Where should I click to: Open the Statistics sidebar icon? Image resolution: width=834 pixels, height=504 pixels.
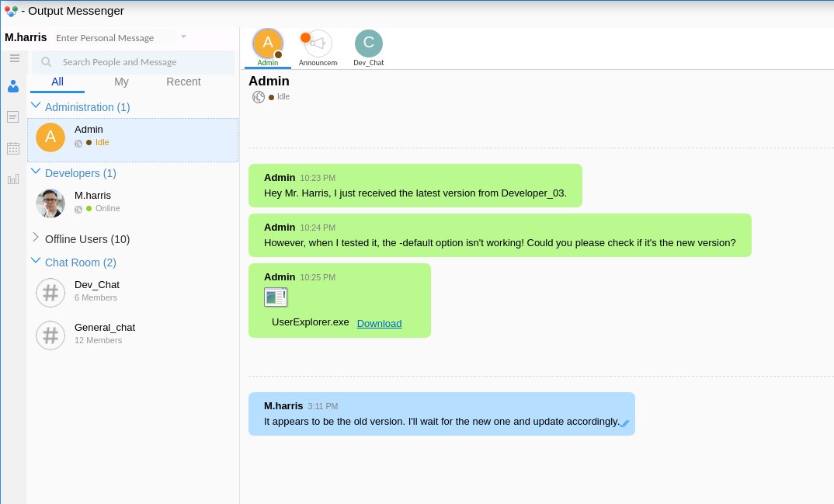(13, 179)
